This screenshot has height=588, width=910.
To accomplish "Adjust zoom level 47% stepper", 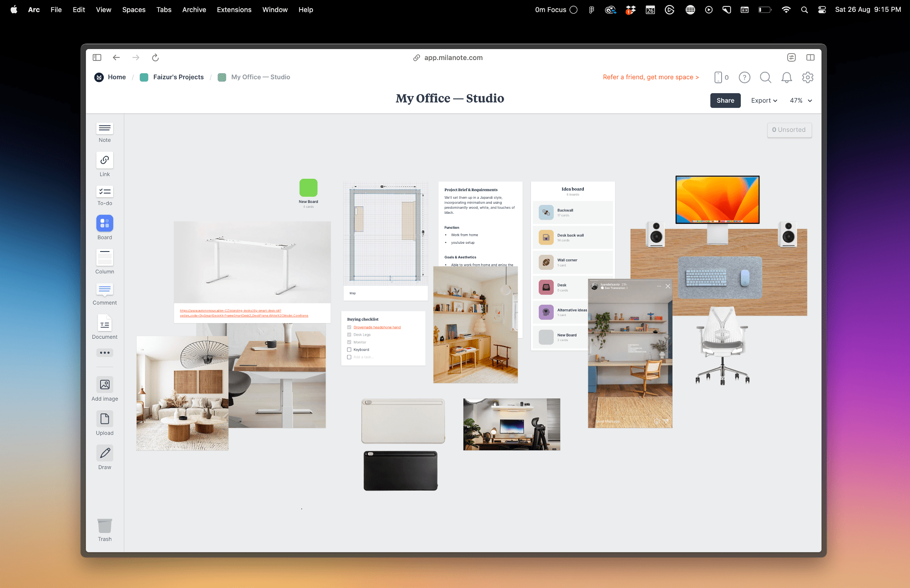I will pyautogui.click(x=800, y=100).
